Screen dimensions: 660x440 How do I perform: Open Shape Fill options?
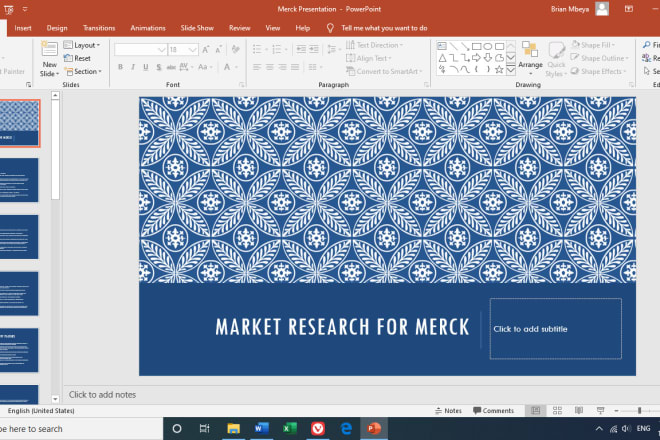pos(593,45)
